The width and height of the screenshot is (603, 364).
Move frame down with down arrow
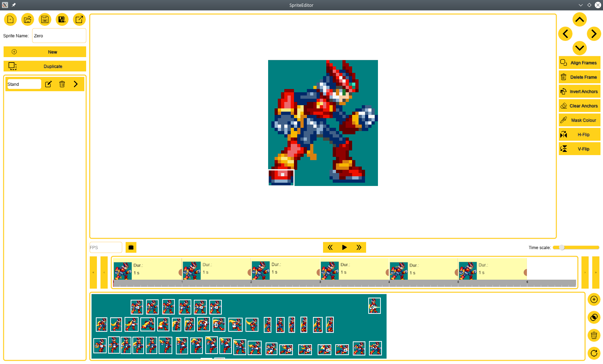coord(580,48)
